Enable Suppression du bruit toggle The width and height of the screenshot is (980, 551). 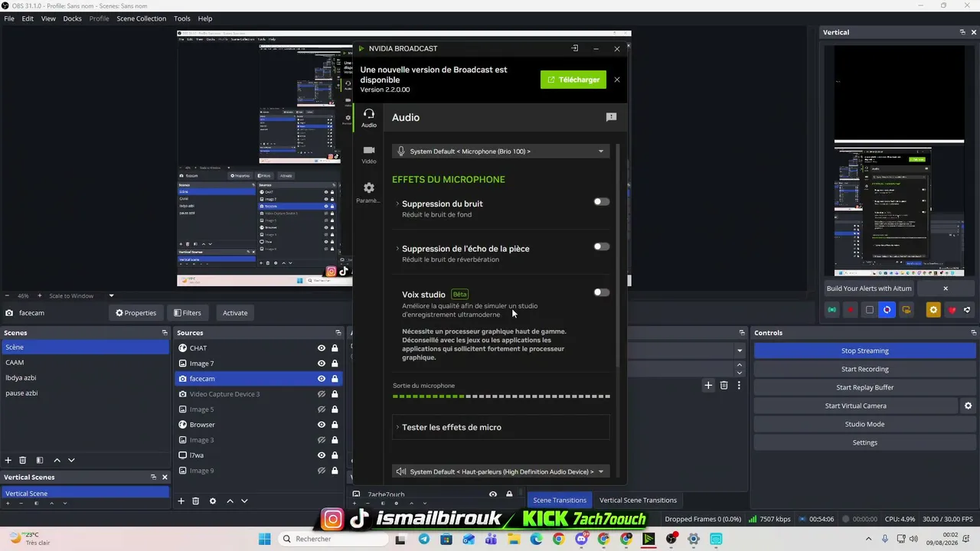pyautogui.click(x=602, y=202)
